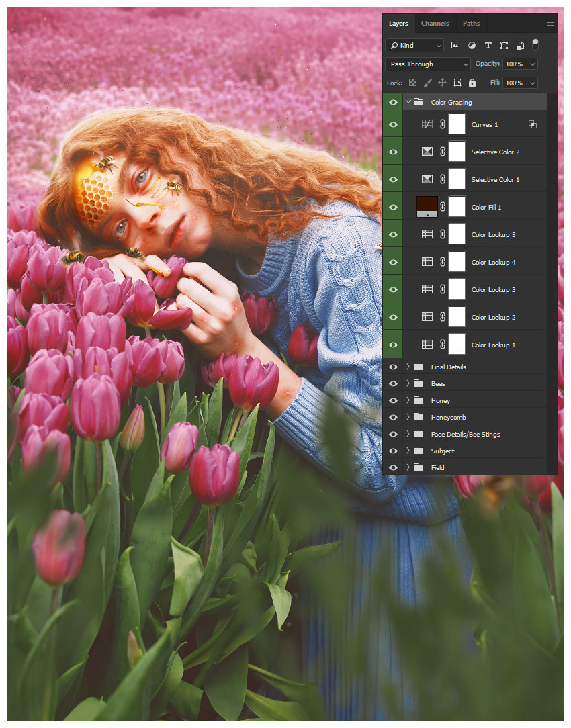Click the pixel layer filter icon
This screenshot has height=728, width=571.
[x=455, y=45]
